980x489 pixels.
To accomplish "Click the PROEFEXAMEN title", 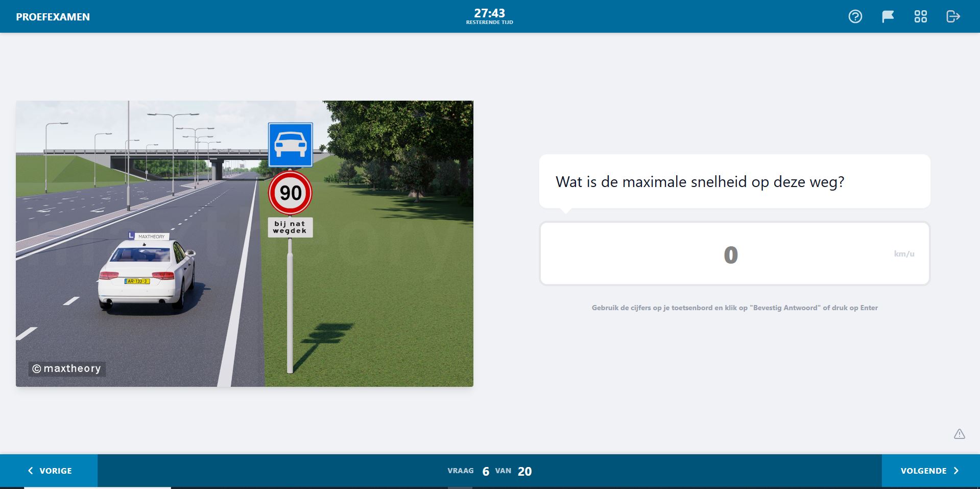I will [53, 17].
